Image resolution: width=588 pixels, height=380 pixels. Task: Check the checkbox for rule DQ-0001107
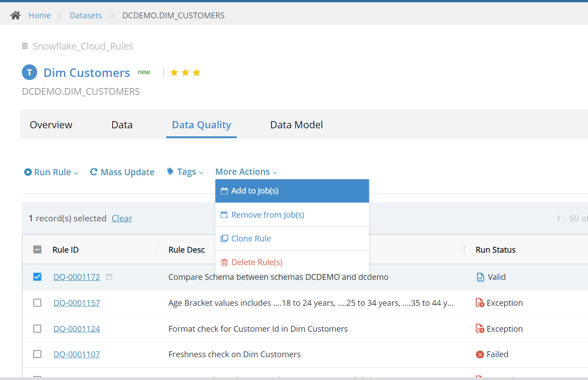[38, 355]
